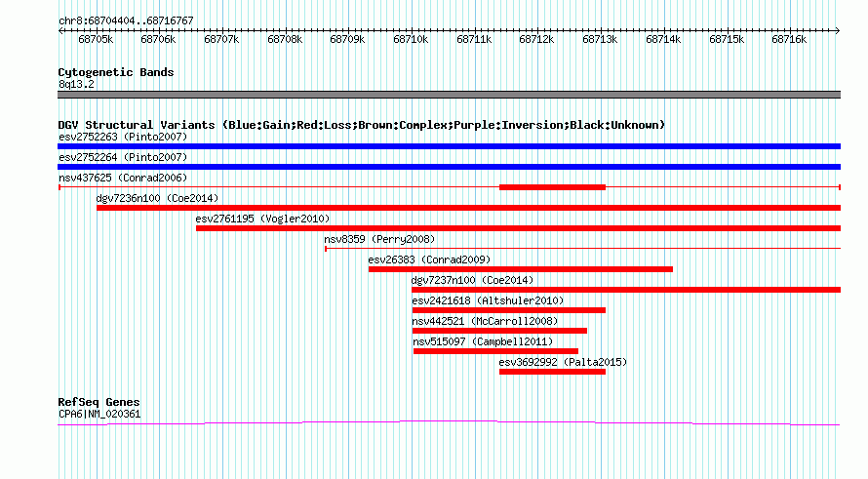Click the 68706k ruler tick label

pyautogui.click(x=158, y=39)
